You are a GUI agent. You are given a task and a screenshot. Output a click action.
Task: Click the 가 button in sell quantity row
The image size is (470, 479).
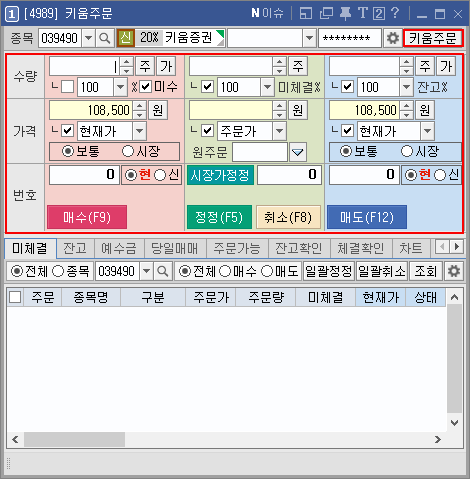point(446,66)
